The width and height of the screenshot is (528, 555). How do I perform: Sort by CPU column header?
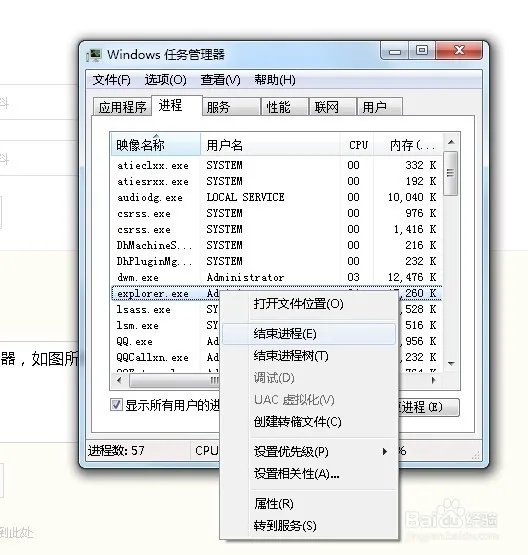(357, 145)
